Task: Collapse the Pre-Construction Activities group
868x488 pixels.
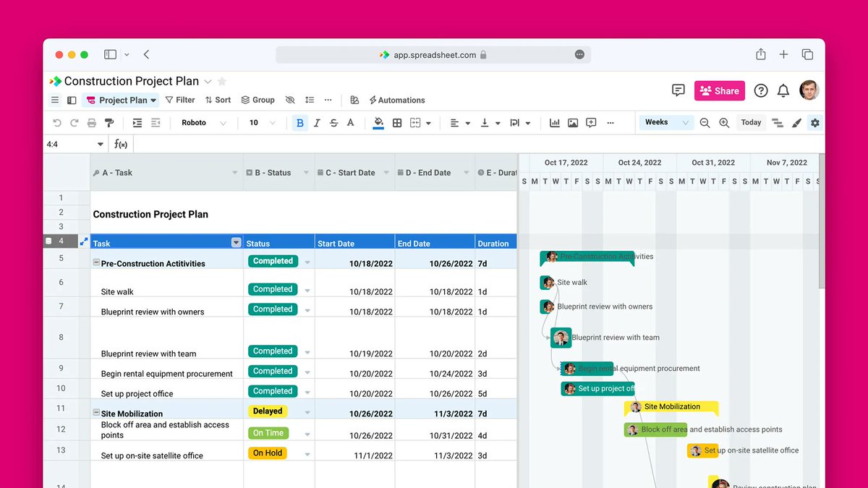Action: [x=95, y=263]
